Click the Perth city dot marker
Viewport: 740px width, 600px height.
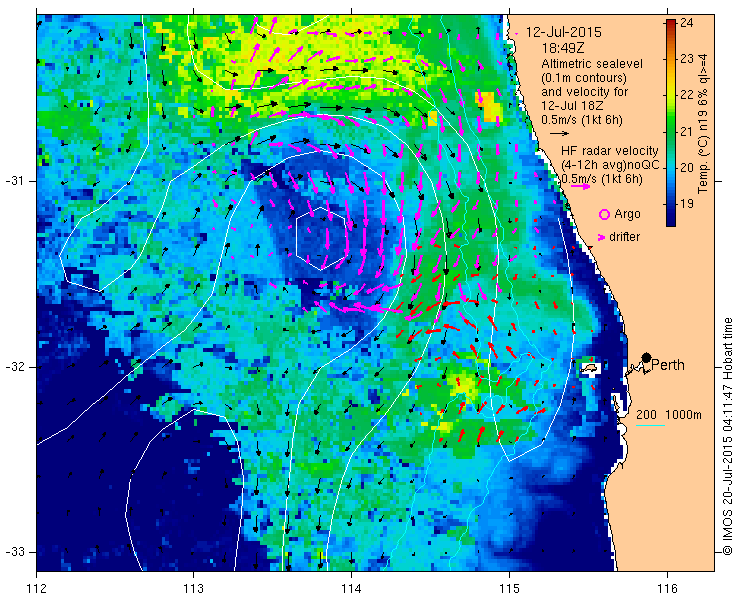[x=647, y=357]
